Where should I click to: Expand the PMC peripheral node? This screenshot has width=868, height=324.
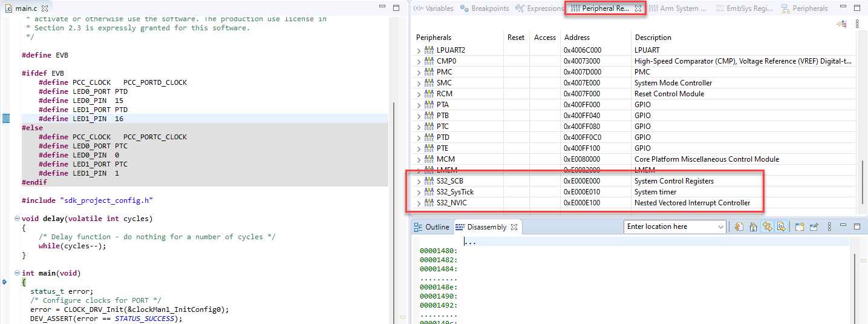tap(419, 72)
